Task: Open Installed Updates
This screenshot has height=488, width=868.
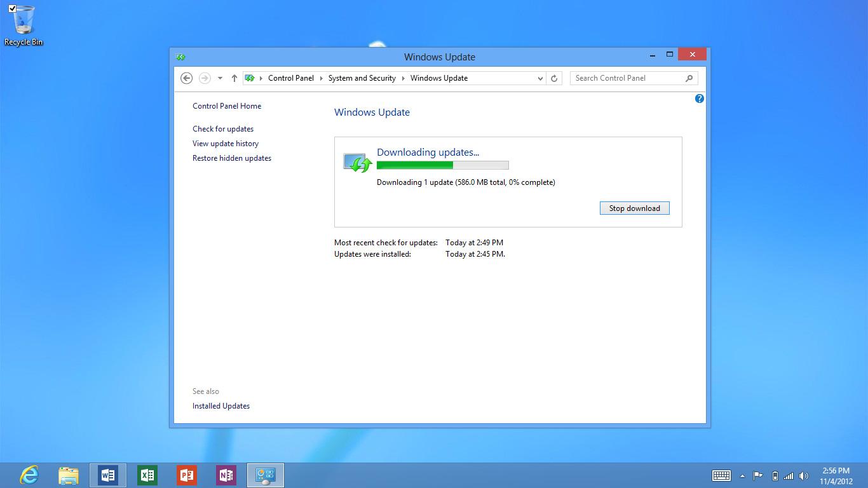Action: 220,405
